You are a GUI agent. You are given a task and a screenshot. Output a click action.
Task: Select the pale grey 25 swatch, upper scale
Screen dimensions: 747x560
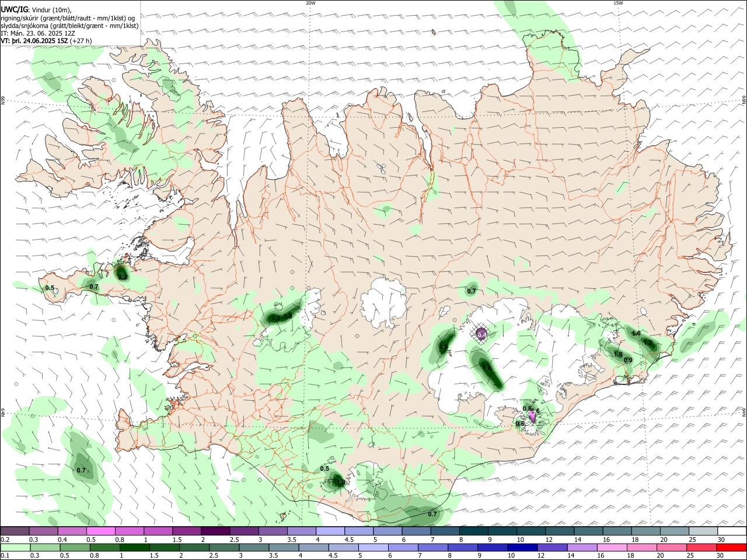coord(703,531)
